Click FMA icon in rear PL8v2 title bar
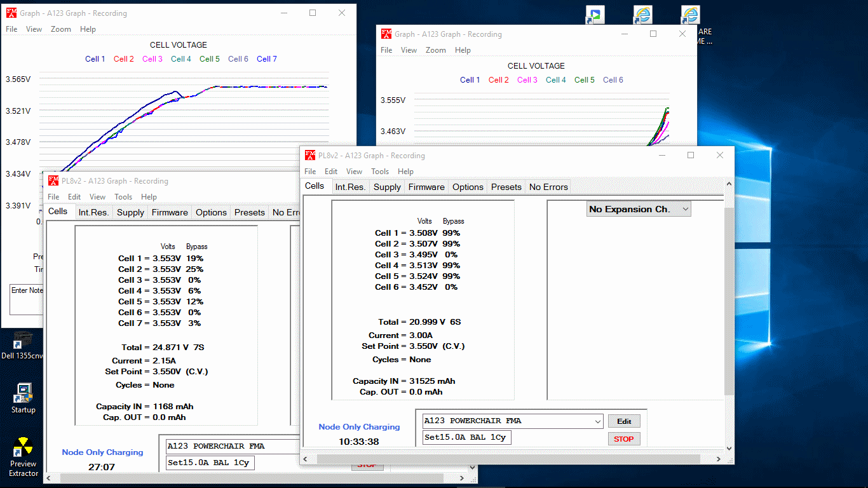 coord(53,181)
